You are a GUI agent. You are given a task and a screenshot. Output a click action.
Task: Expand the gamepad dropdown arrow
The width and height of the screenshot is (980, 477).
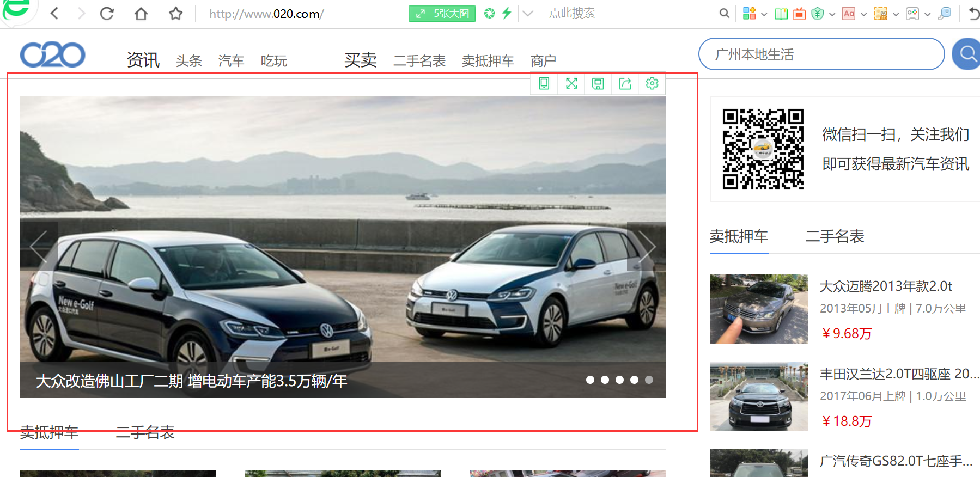coord(927,14)
